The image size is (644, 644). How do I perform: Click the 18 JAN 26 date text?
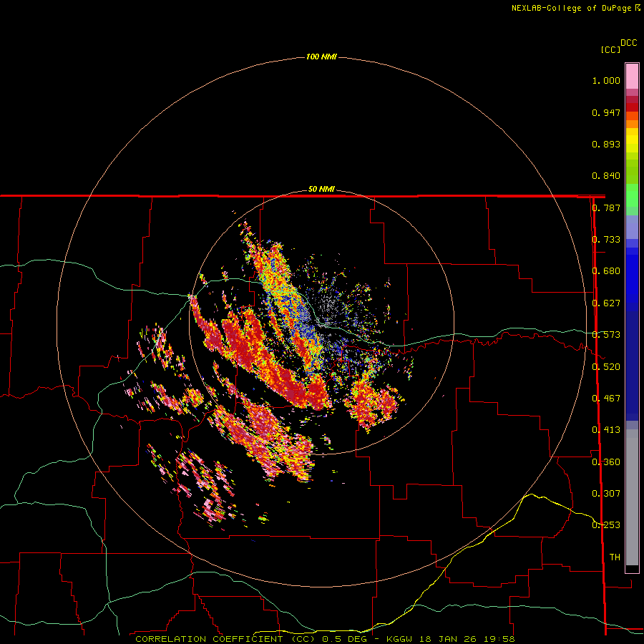[447, 639]
